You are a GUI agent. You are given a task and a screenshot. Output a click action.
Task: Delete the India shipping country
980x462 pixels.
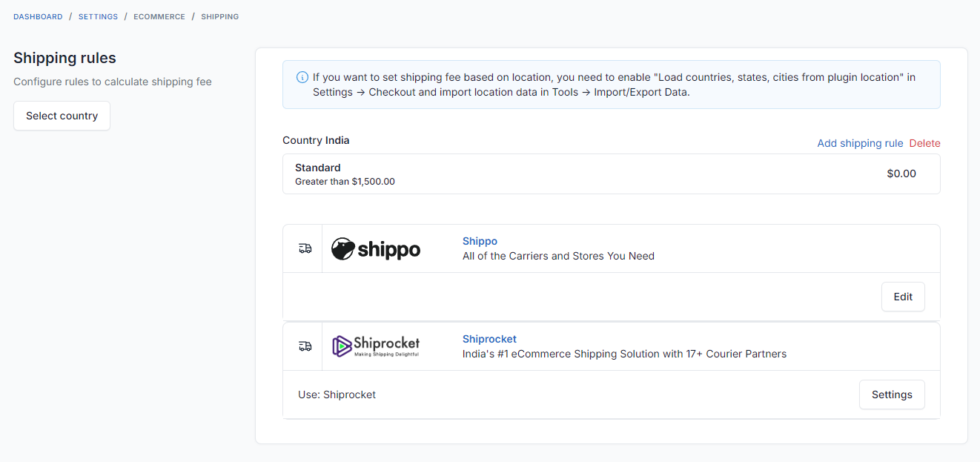coord(924,143)
